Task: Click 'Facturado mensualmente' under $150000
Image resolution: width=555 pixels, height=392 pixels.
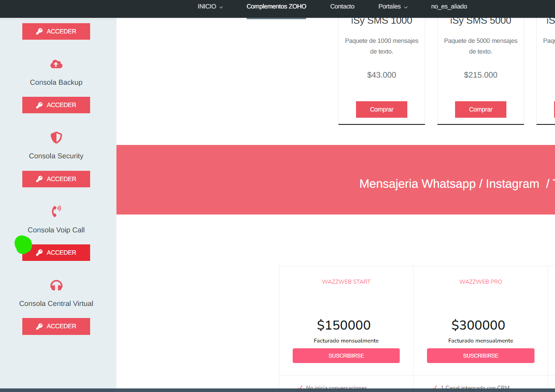Action: click(x=346, y=341)
